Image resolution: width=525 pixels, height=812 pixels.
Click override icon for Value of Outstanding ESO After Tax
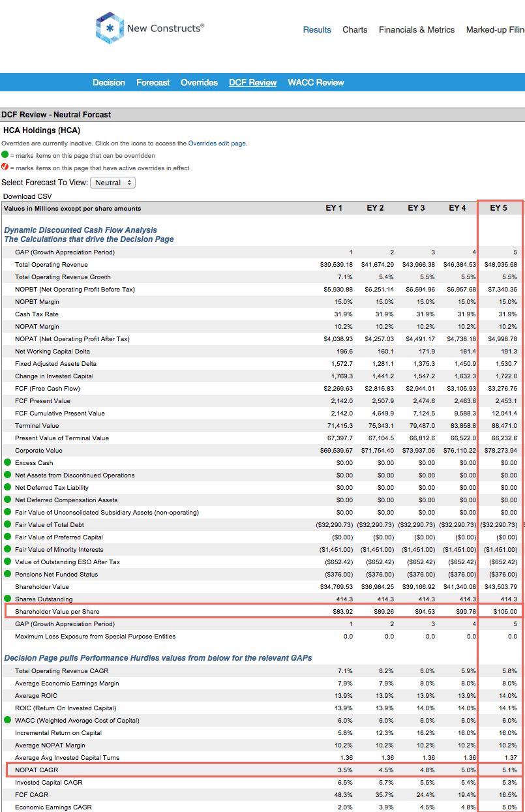(8, 562)
